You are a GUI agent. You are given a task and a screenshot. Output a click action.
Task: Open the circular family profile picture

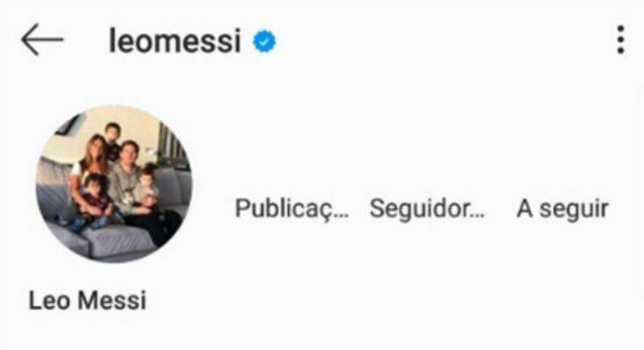pyautogui.click(x=114, y=184)
